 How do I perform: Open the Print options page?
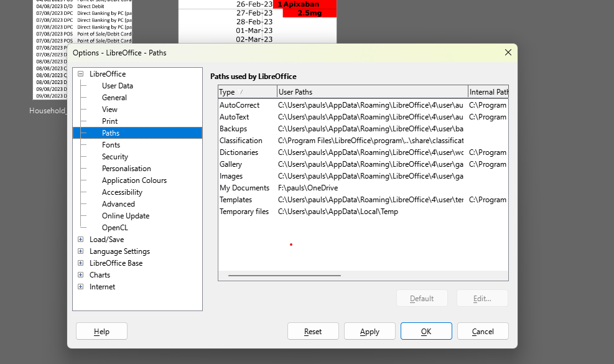click(109, 121)
